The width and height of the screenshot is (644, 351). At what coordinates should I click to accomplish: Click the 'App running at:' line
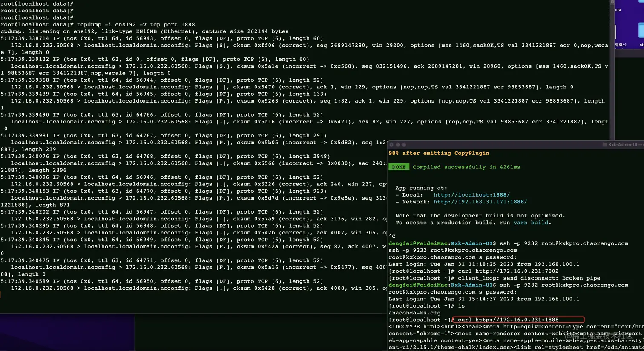tap(421, 188)
